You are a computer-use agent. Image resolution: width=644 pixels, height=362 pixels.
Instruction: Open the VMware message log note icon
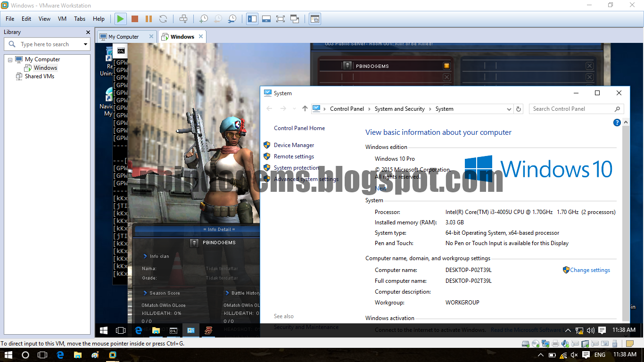(630, 344)
